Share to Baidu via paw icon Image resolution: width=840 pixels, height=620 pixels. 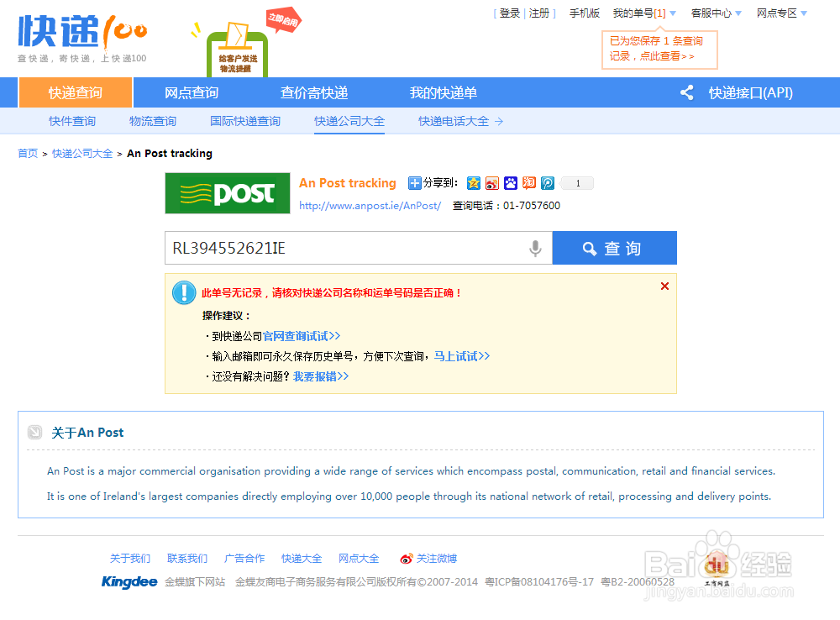coord(510,182)
